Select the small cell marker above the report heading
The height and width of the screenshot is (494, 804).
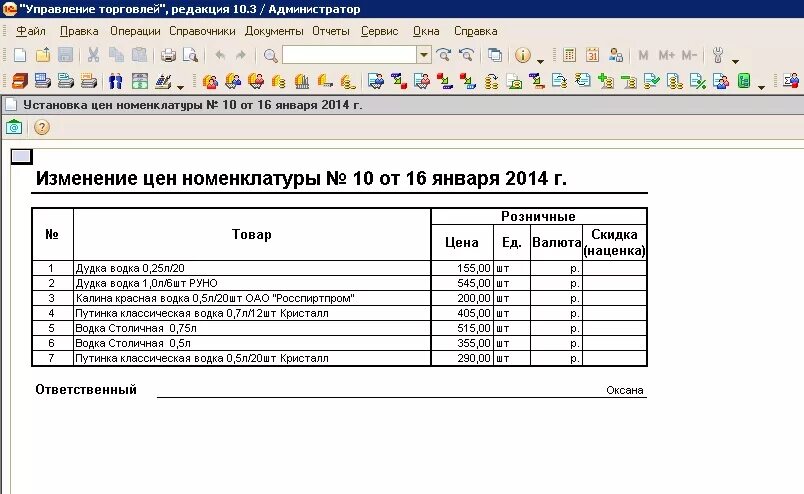[x=22, y=156]
